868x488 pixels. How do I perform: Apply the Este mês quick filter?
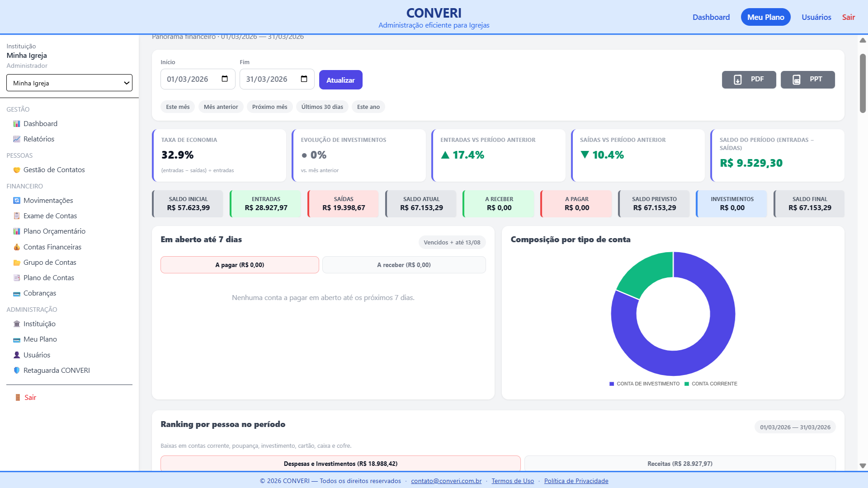(x=178, y=107)
